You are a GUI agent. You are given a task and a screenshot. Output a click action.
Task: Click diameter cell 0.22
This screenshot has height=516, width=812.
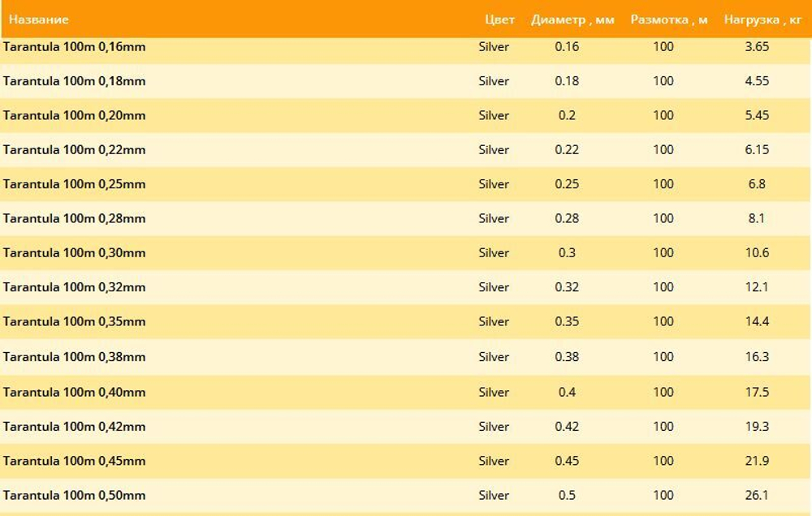tap(567, 149)
